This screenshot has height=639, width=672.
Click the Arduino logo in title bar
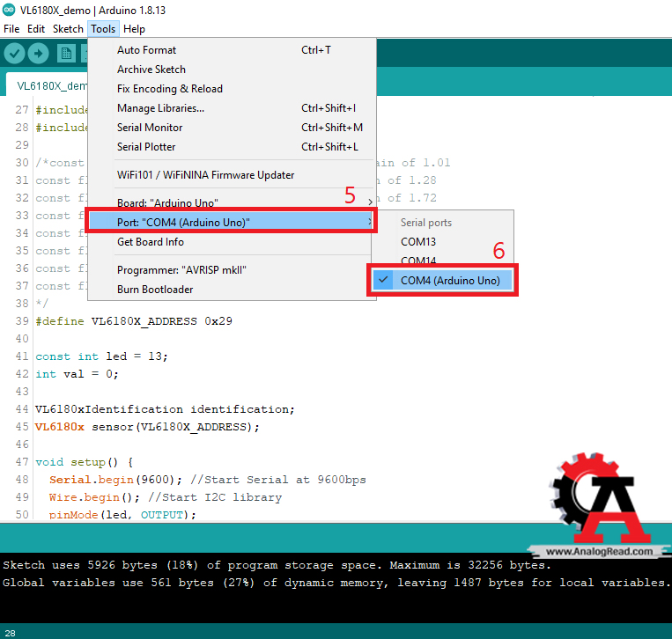(x=9, y=10)
